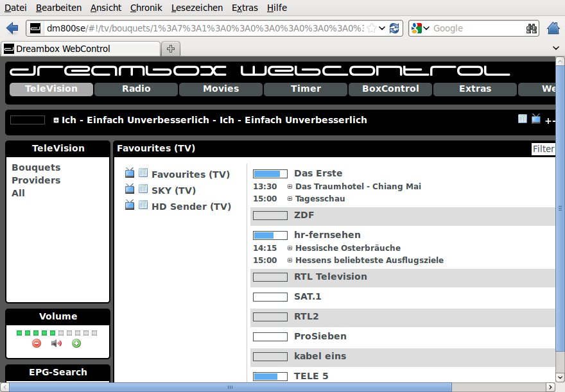Open Bouquets in the TeleVision sidebar
565x392 pixels.
[36, 167]
